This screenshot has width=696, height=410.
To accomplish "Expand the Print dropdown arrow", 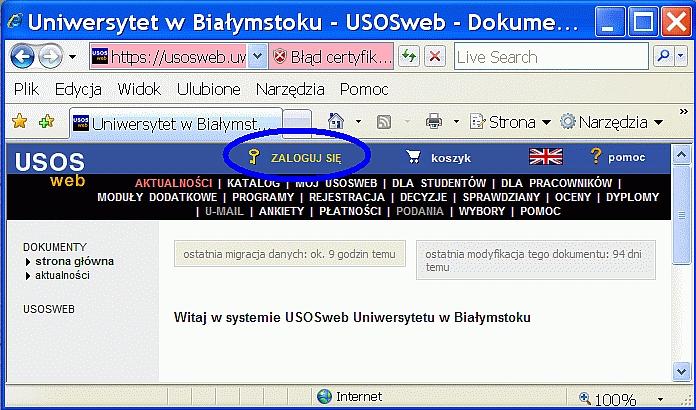I will [x=456, y=122].
